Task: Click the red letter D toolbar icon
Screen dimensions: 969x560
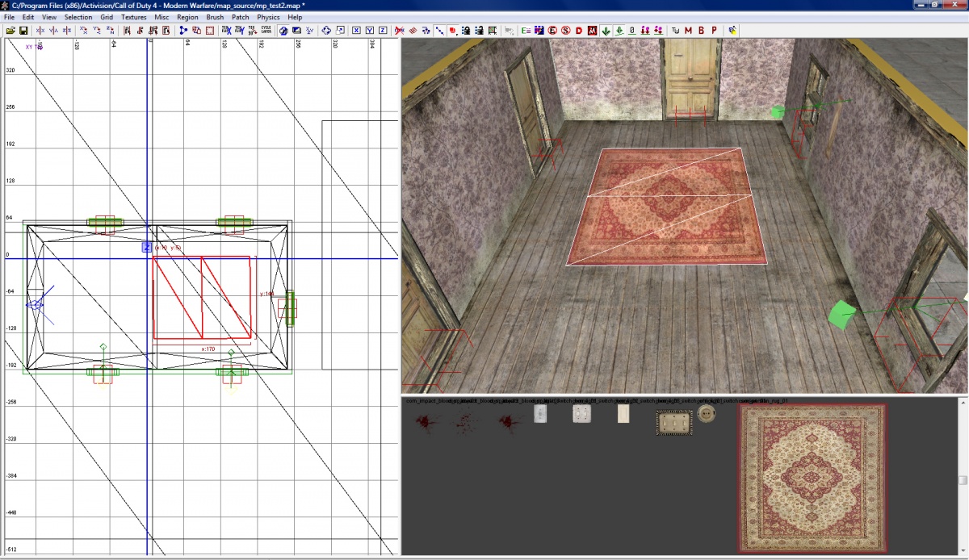Action: click(579, 31)
